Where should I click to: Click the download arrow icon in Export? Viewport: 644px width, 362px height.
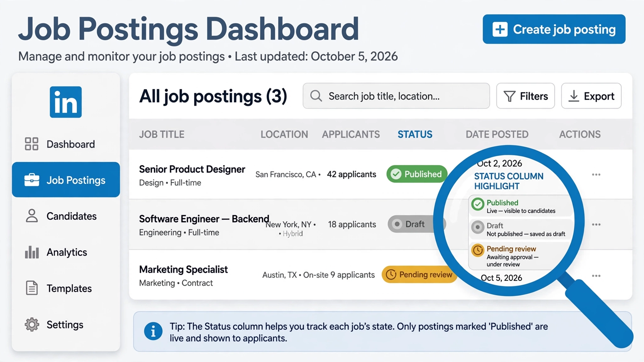click(x=574, y=96)
